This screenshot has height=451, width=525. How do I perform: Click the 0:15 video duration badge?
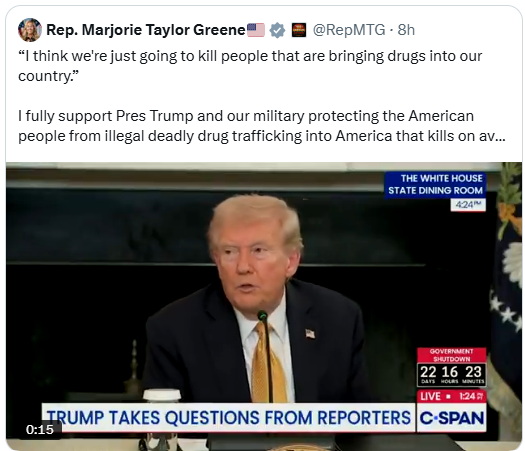pyautogui.click(x=40, y=430)
